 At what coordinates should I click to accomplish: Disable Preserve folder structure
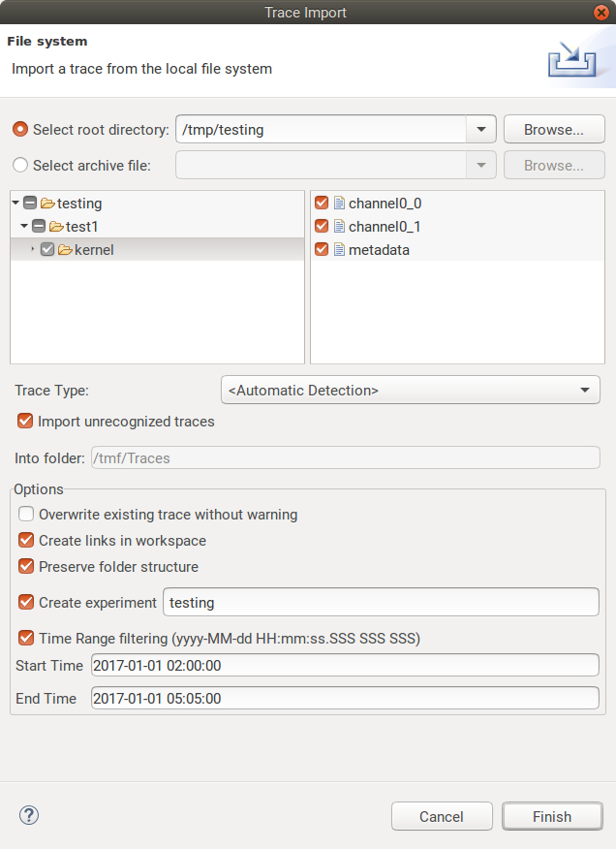(24, 566)
